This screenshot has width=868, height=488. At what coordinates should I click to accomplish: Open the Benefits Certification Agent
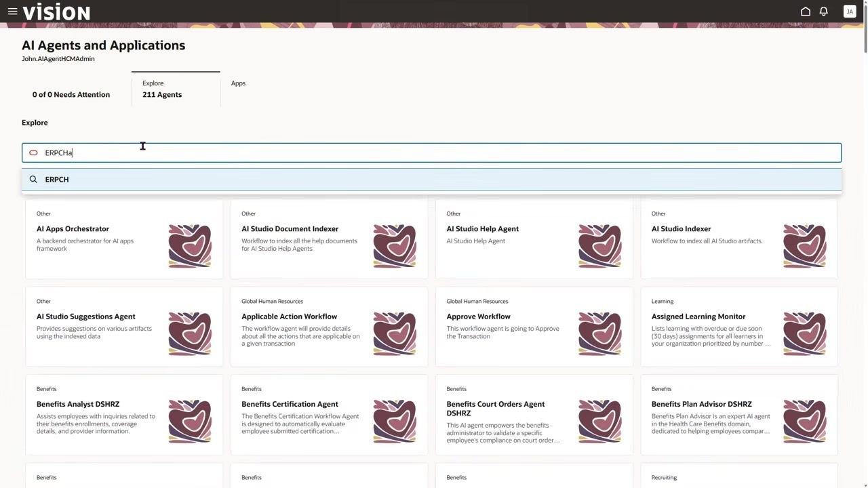click(x=290, y=405)
